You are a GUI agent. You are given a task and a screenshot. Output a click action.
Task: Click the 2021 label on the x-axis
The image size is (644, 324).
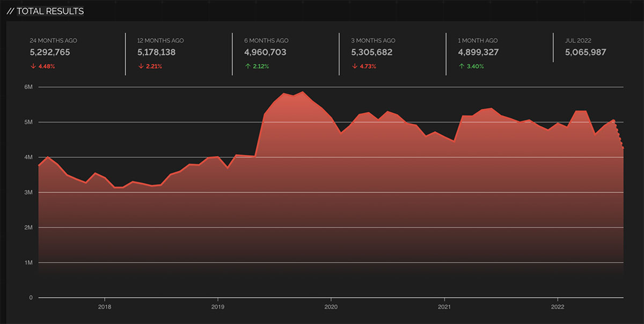tap(444, 308)
